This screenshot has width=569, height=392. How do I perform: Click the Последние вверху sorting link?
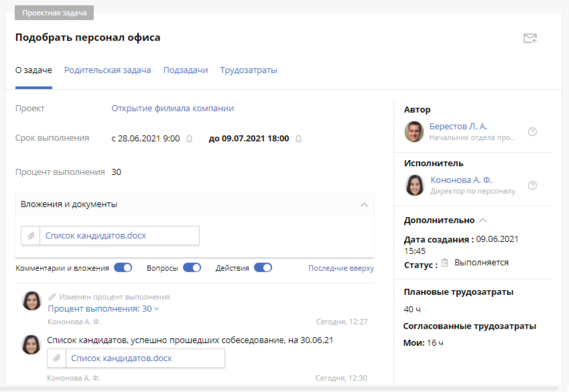tap(340, 267)
